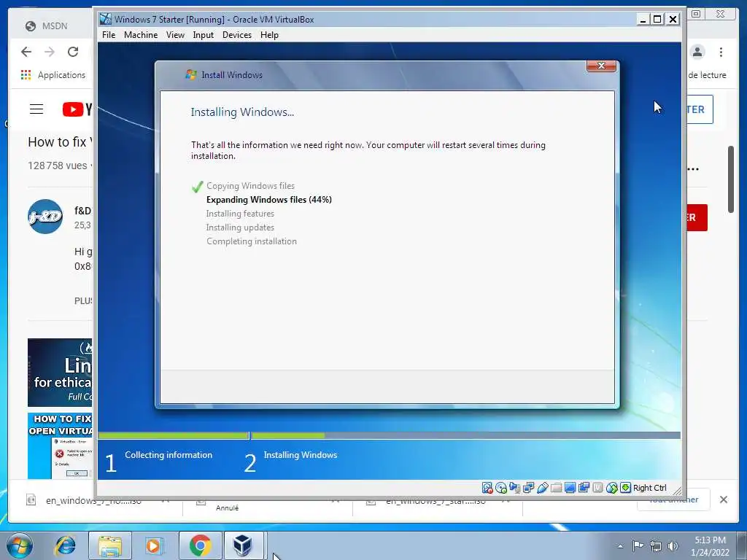Open Windows Explorer from the taskbar
Viewport: 747px width, 560px height.
[110, 545]
